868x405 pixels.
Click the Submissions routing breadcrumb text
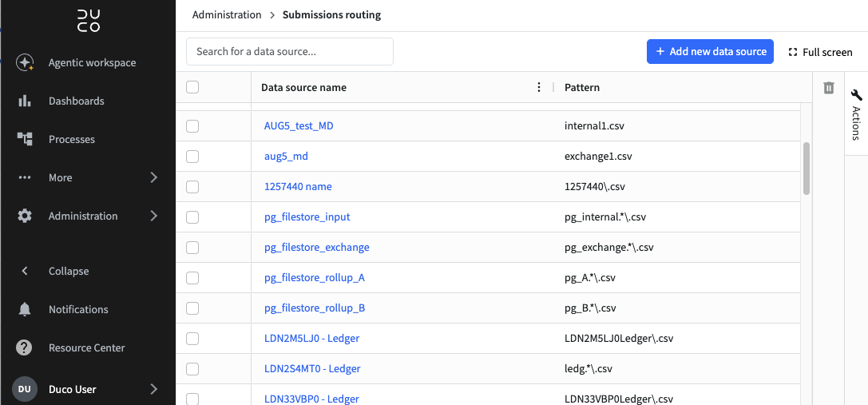click(331, 15)
